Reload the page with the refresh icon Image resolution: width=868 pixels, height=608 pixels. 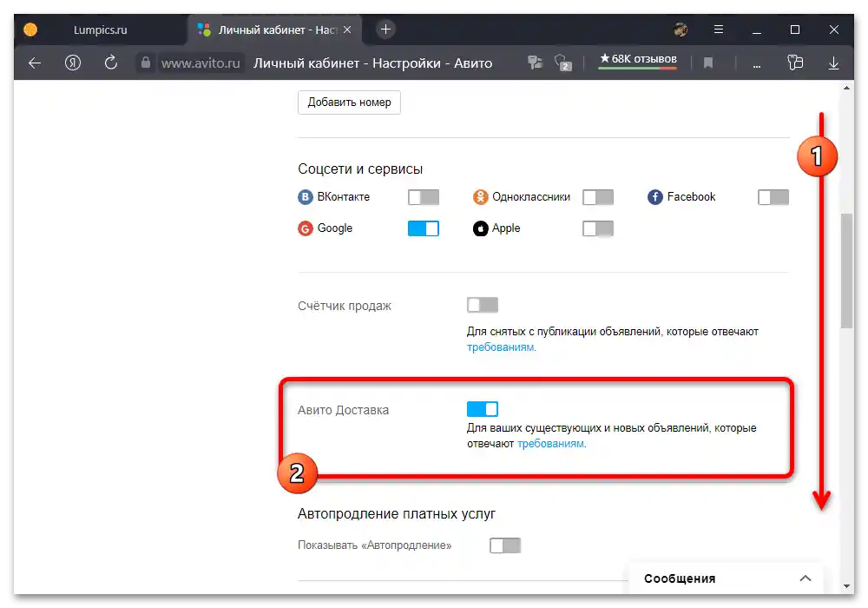(x=111, y=63)
